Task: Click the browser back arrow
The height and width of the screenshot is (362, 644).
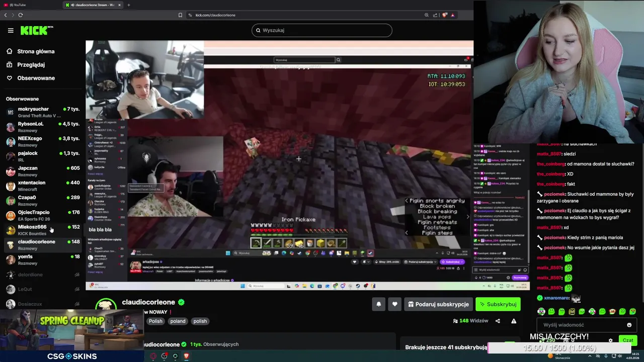Action: pyautogui.click(x=6, y=15)
